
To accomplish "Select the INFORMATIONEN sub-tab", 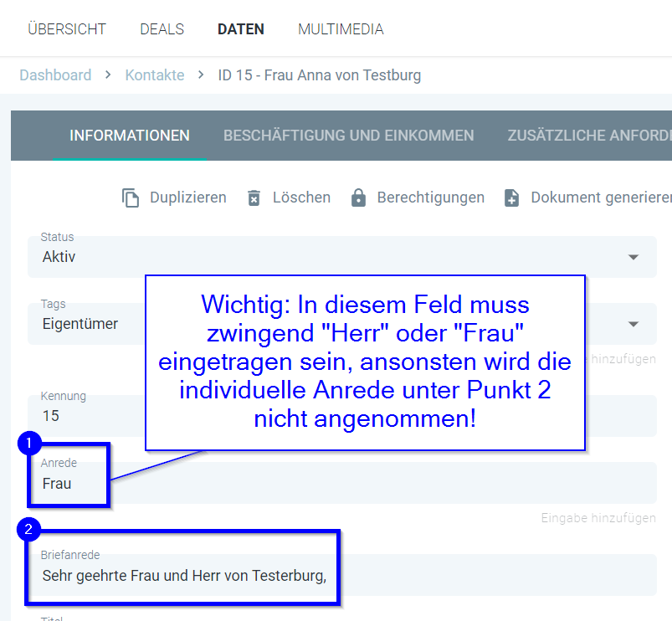I will (x=130, y=136).
